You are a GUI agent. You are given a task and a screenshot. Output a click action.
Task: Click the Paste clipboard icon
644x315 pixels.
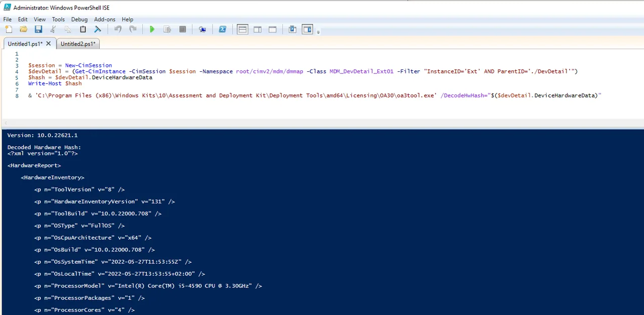click(x=83, y=30)
